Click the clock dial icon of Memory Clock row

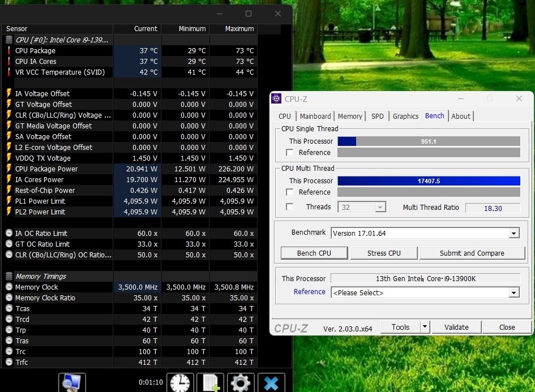coord(9,287)
